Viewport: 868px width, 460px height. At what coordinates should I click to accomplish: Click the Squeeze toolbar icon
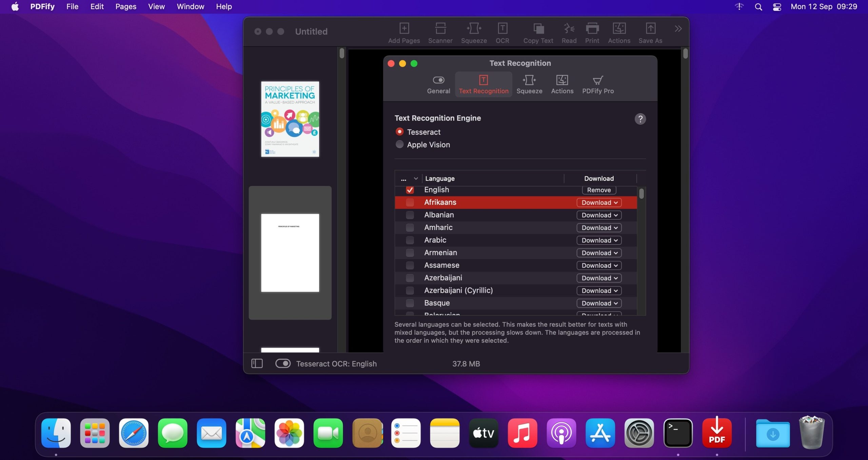tap(474, 33)
